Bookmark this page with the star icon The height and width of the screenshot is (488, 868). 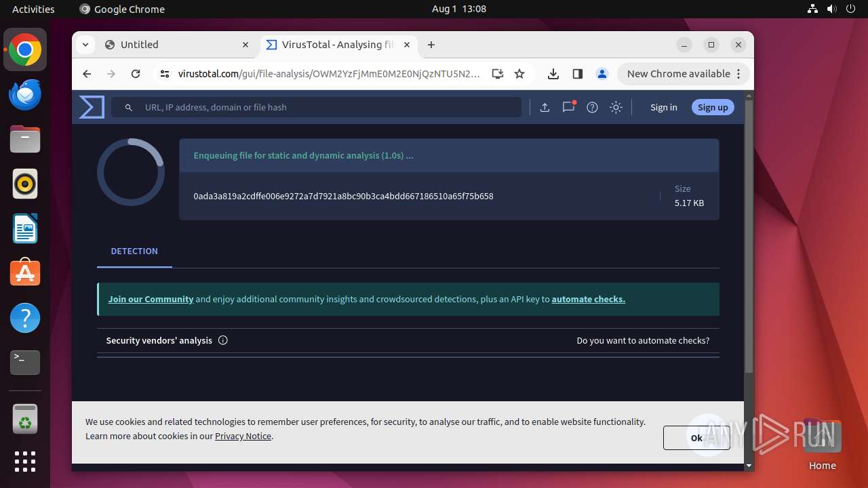tap(519, 74)
